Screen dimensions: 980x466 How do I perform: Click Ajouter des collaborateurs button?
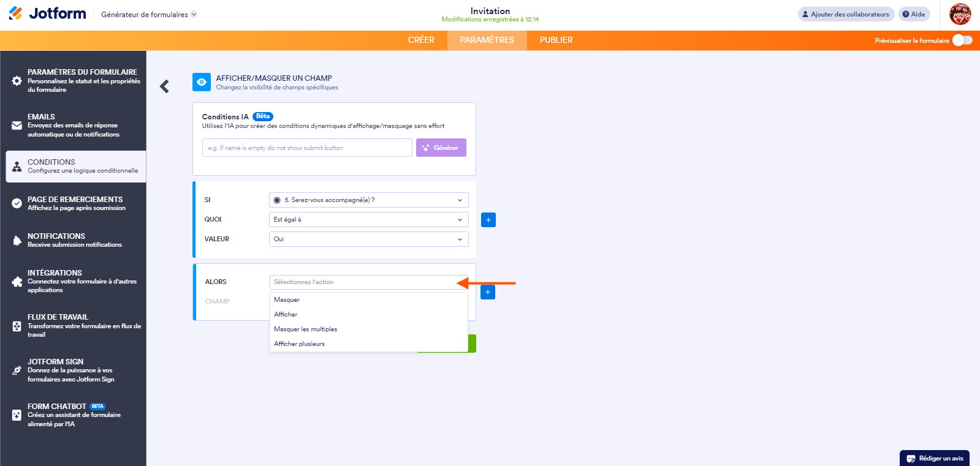point(845,14)
